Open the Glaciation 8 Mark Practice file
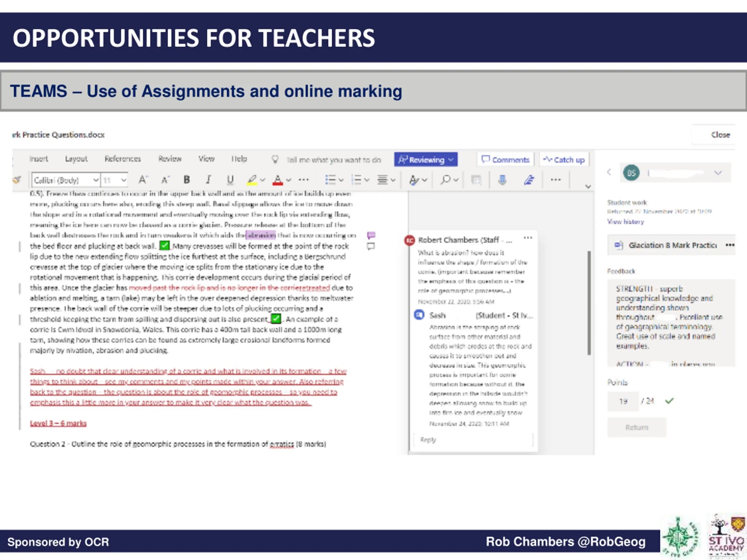The image size is (747, 560). click(672, 245)
